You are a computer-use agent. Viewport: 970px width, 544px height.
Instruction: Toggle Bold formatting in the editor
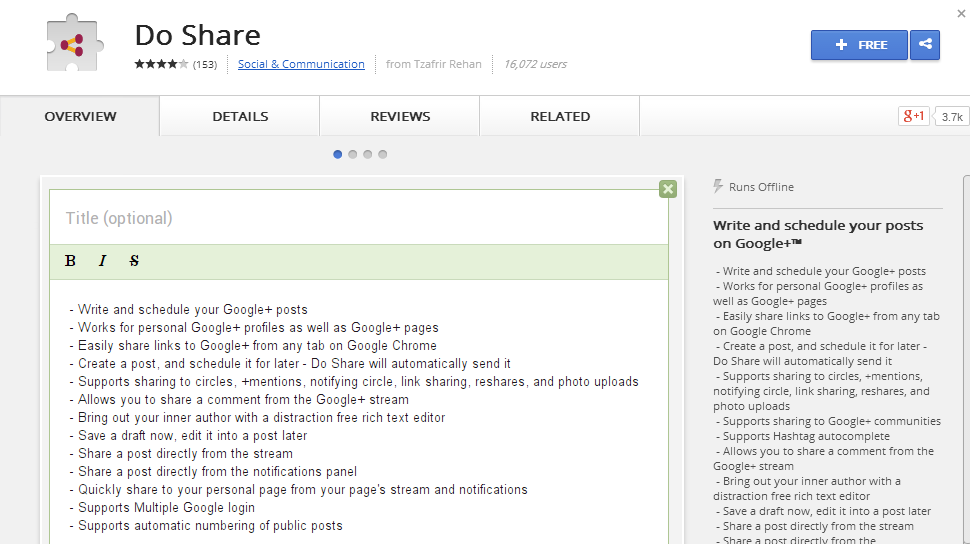click(70, 261)
